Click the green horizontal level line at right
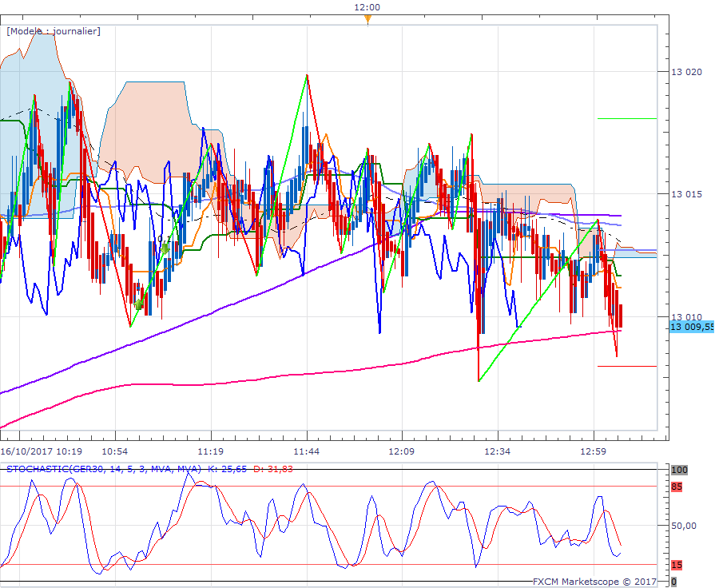The height and width of the screenshot is (588, 715). (626, 118)
